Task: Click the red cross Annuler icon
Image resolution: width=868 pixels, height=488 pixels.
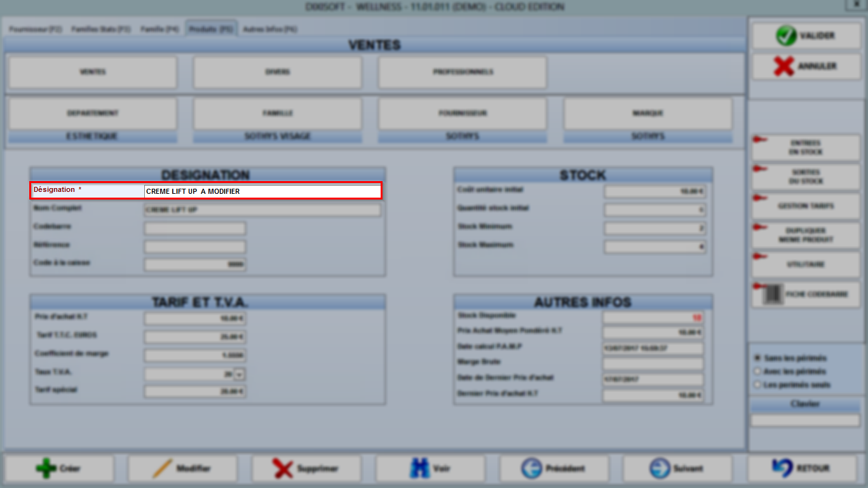Action: 784,66
